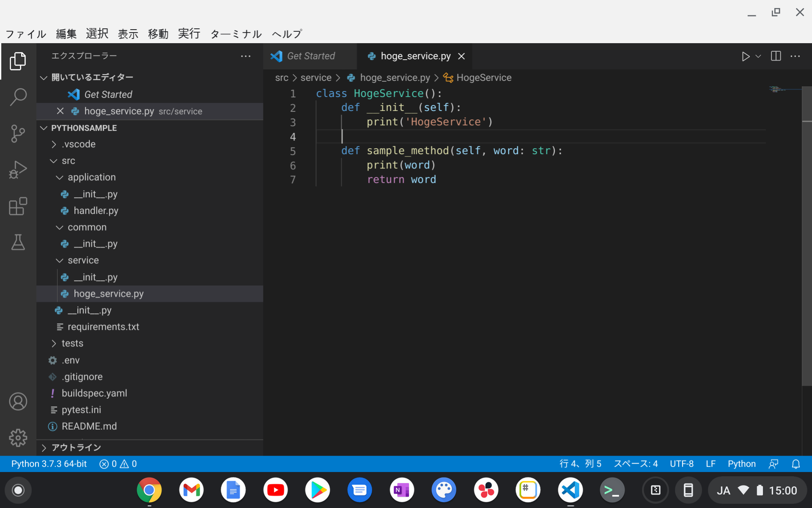Launch Chrome from the shelf
The image size is (812, 508).
tap(149, 490)
